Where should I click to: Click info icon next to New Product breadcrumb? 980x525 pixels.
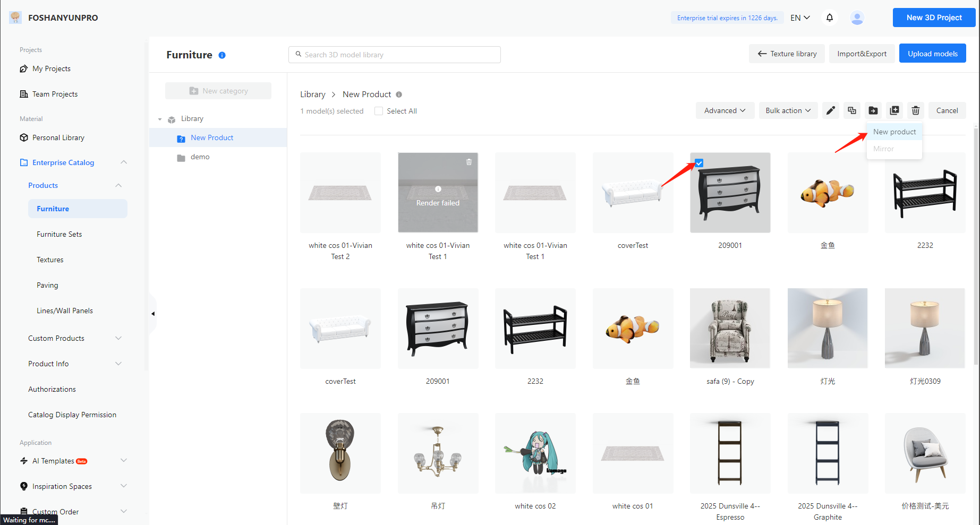pos(399,94)
